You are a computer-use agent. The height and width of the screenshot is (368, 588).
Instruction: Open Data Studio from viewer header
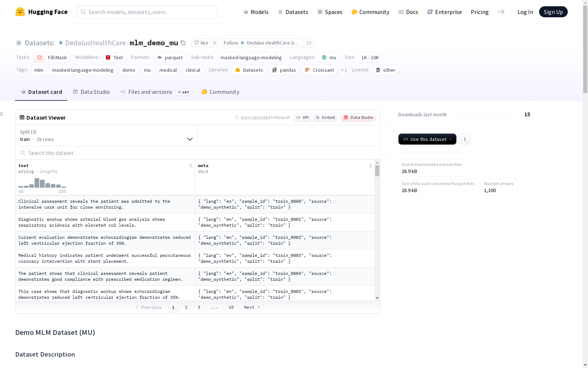click(x=358, y=117)
